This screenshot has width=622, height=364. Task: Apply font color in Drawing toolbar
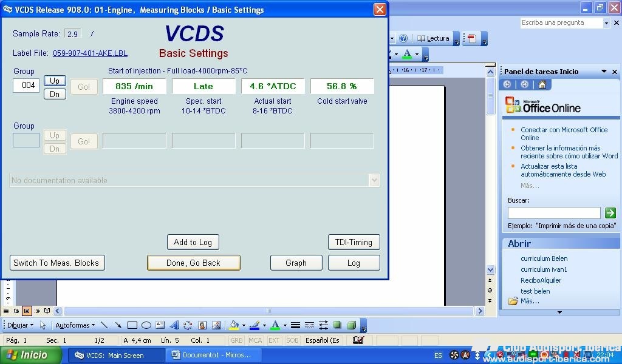coord(275,325)
